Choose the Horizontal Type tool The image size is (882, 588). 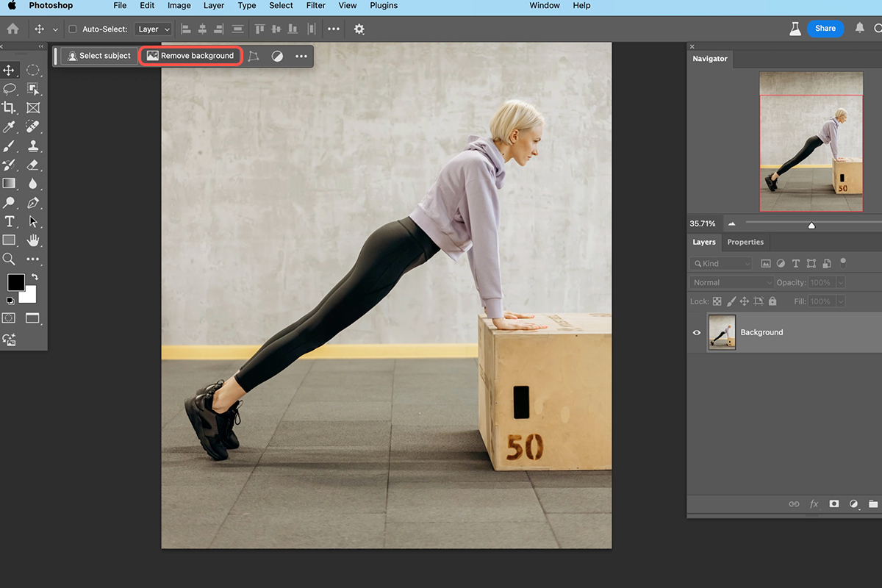pyautogui.click(x=10, y=220)
